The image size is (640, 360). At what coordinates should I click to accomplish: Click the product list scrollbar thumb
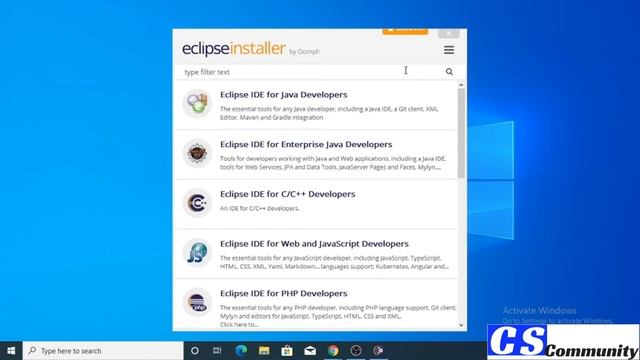click(461, 133)
